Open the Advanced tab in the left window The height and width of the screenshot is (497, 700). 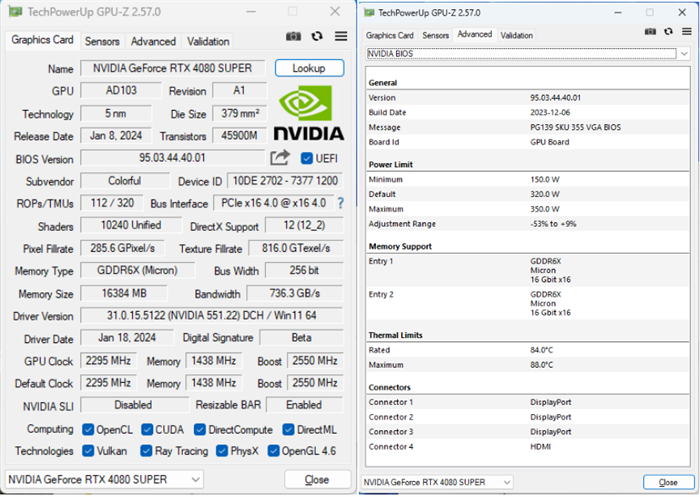pos(153,42)
